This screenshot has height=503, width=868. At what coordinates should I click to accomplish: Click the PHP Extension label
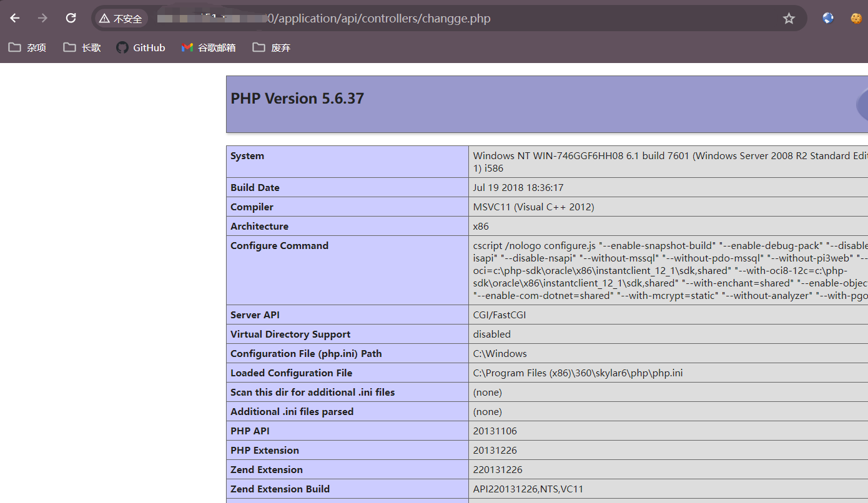(265, 450)
